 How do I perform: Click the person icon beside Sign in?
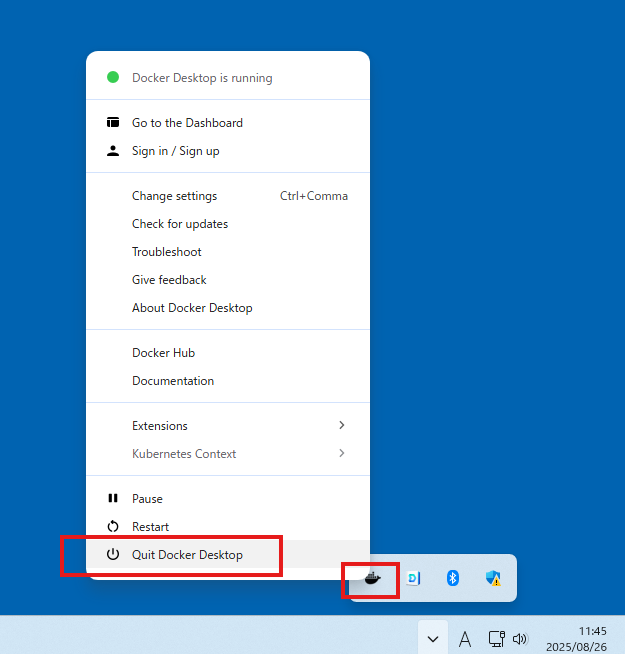(x=113, y=151)
